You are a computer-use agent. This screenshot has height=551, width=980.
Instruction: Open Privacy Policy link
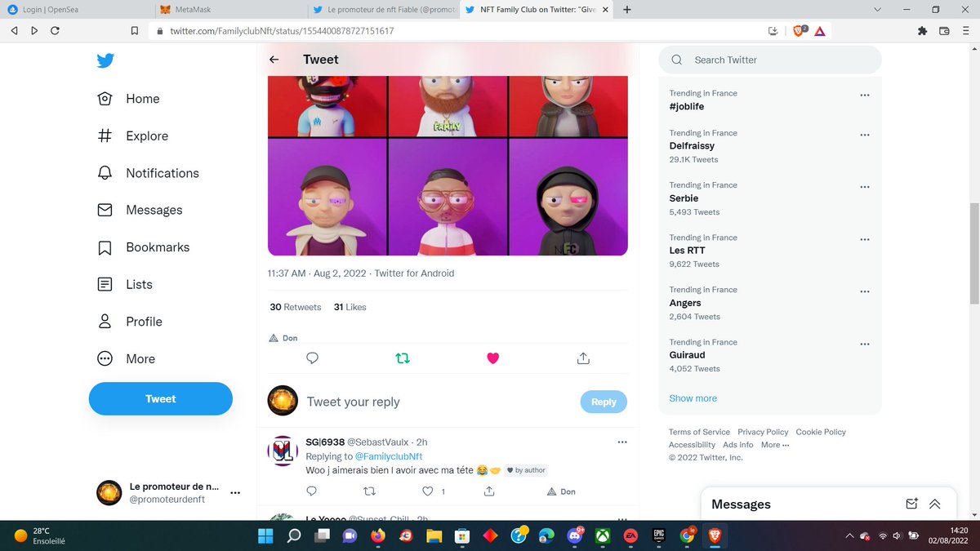[763, 432]
